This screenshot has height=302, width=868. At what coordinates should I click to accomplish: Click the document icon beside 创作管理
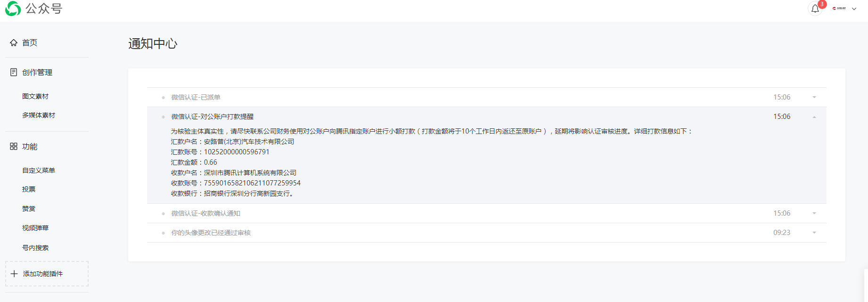point(14,72)
